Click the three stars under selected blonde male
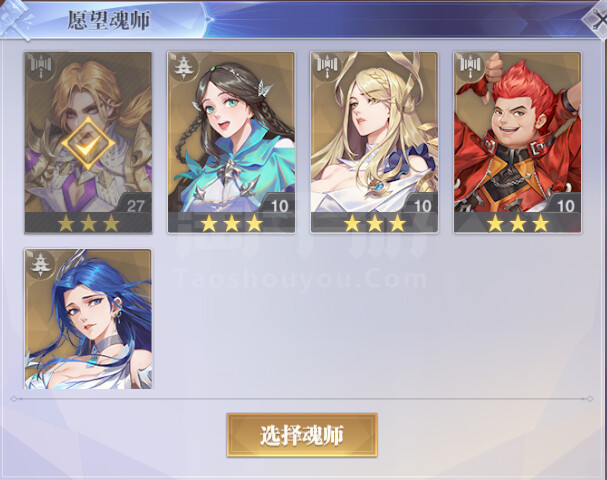The height and width of the screenshot is (480, 607). pos(88,223)
